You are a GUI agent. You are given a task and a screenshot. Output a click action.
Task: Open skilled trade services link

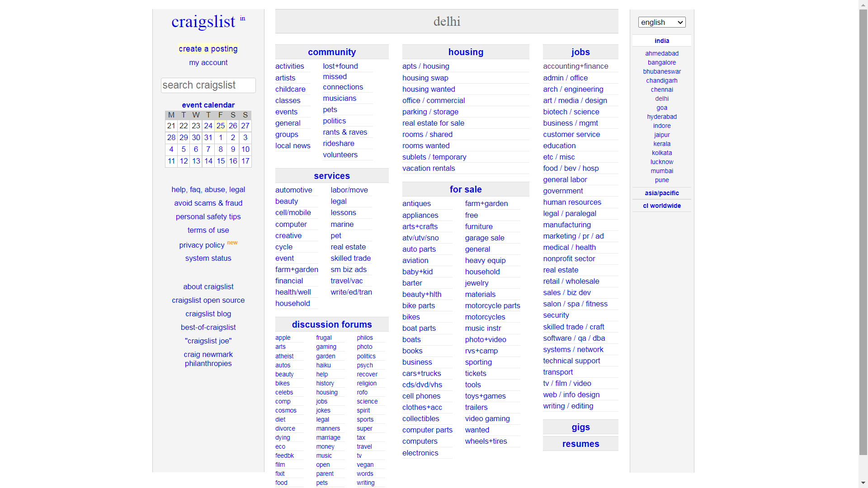click(x=351, y=258)
